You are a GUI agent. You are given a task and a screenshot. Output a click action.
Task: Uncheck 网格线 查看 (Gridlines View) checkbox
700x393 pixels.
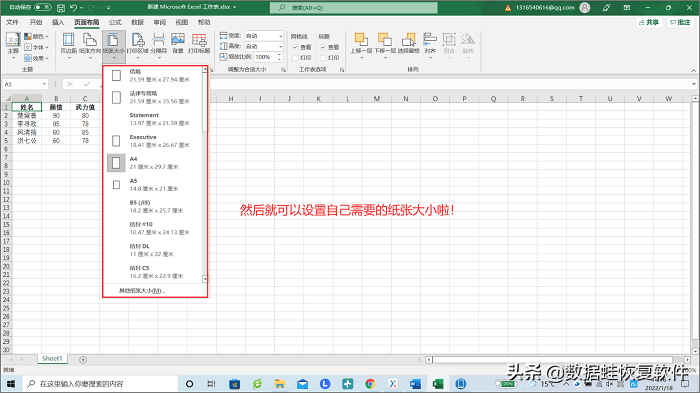pos(295,47)
